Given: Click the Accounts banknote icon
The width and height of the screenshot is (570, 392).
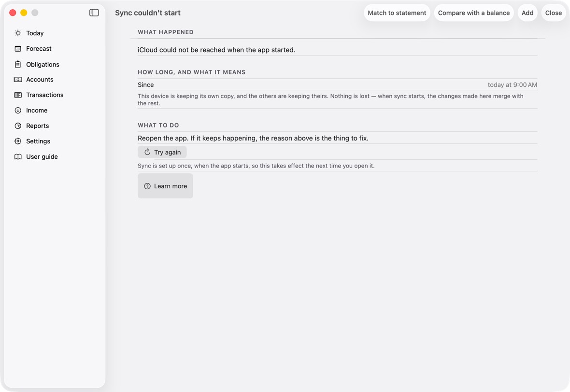Looking at the screenshot, I should tap(18, 80).
